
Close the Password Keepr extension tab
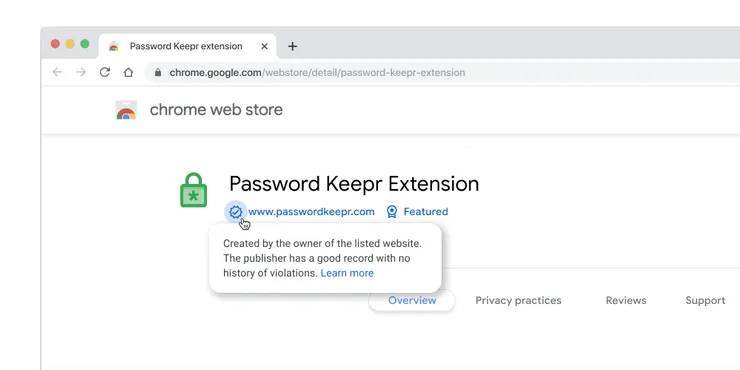pos(264,46)
